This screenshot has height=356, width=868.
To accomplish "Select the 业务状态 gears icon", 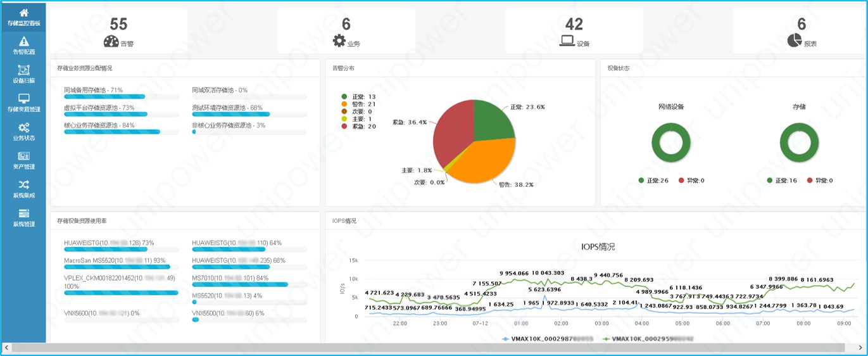I will click(x=23, y=132).
